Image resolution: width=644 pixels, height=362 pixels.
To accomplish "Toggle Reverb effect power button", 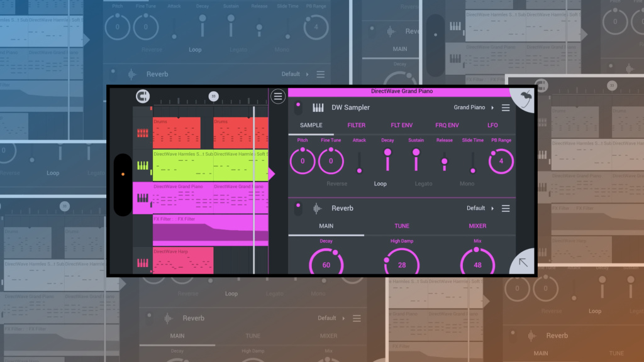I will [298, 209].
